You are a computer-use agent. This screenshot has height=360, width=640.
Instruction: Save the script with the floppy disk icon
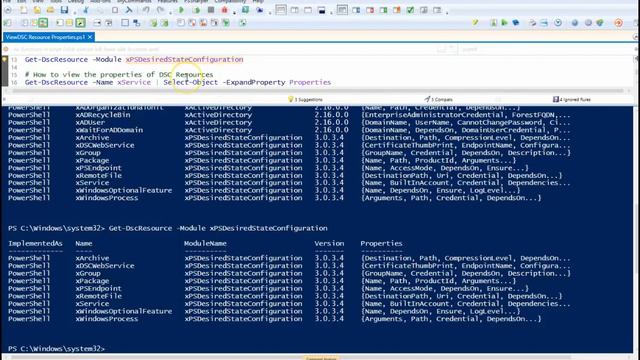pos(64,10)
